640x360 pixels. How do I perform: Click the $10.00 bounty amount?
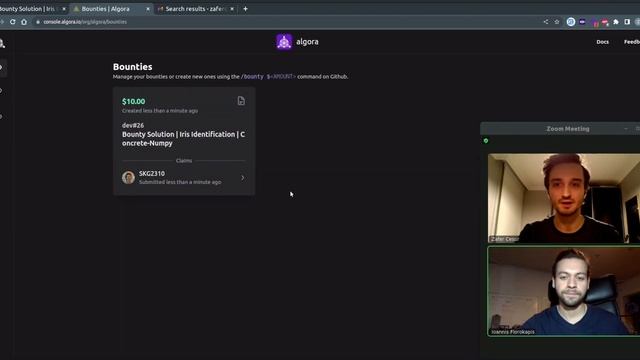[x=133, y=101]
